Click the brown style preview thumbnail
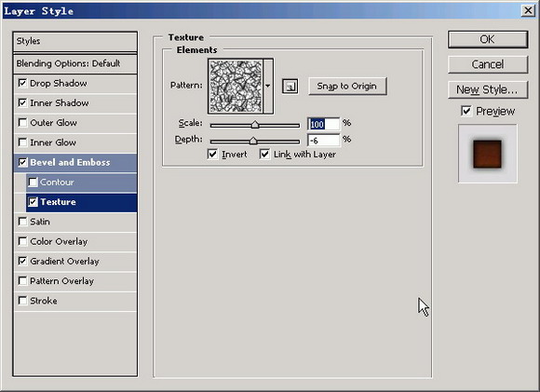This screenshot has height=392, width=540. point(487,154)
